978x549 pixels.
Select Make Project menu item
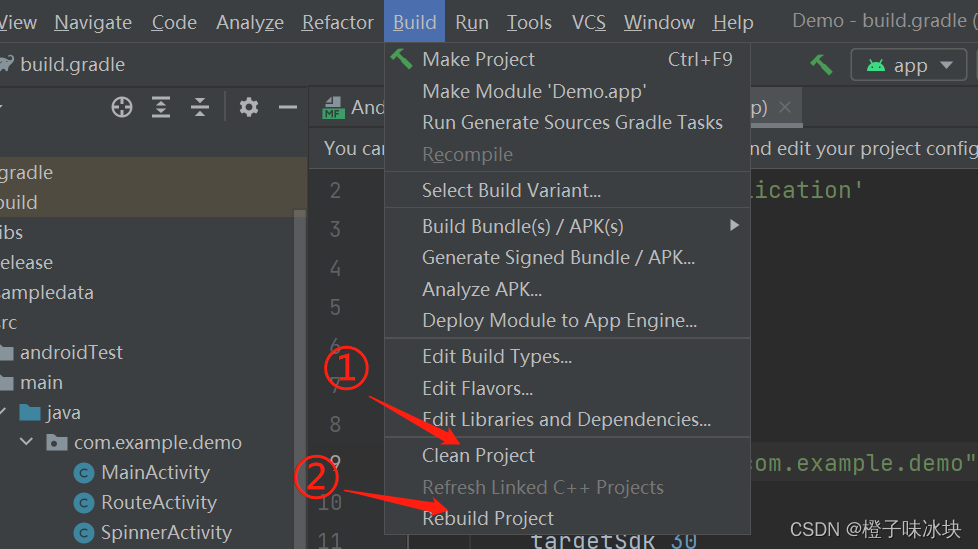pyautogui.click(x=567, y=59)
